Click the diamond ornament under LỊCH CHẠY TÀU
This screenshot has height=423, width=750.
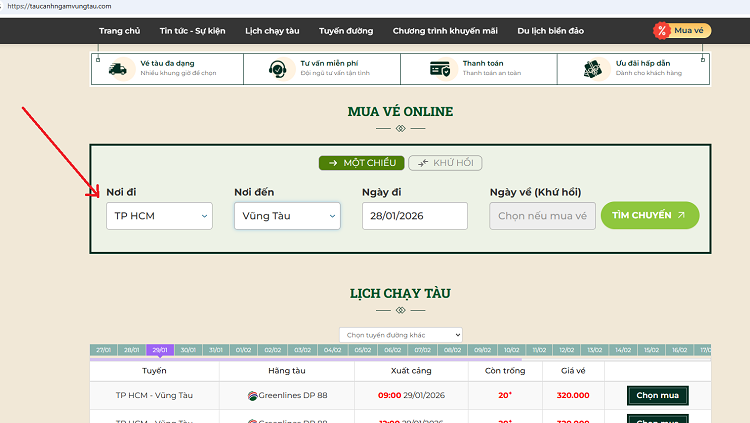[400, 310]
